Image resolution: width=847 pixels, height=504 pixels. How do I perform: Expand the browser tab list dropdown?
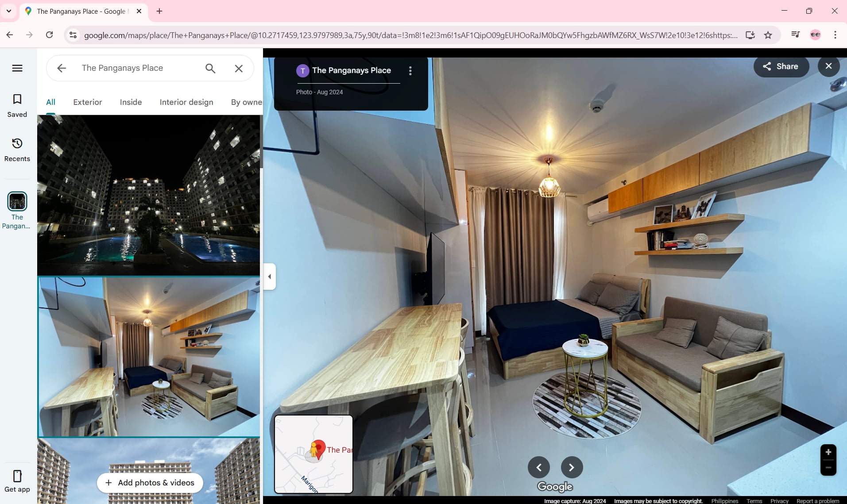tap(9, 11)
